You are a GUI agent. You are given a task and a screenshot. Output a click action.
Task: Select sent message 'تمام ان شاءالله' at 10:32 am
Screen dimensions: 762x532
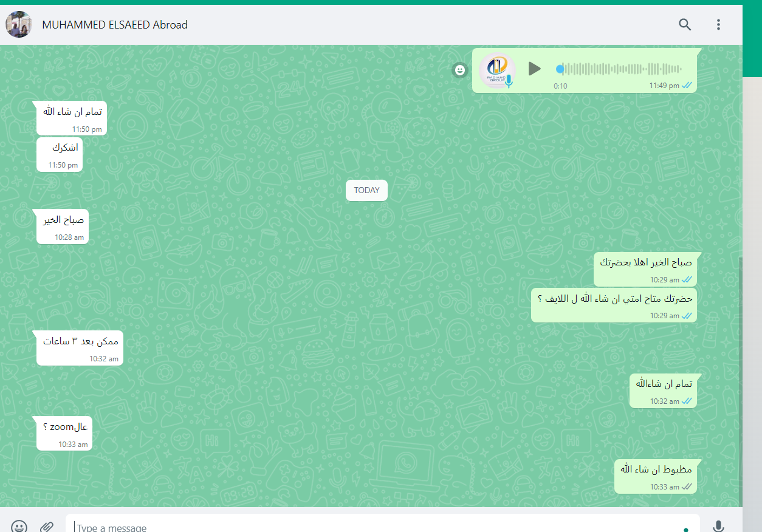coord(663,390)
